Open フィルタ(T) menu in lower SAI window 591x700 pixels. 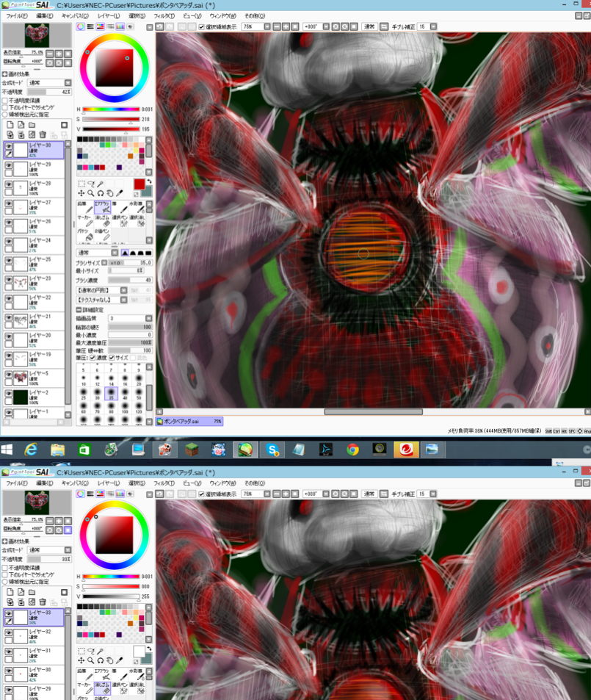pos(164,483)
